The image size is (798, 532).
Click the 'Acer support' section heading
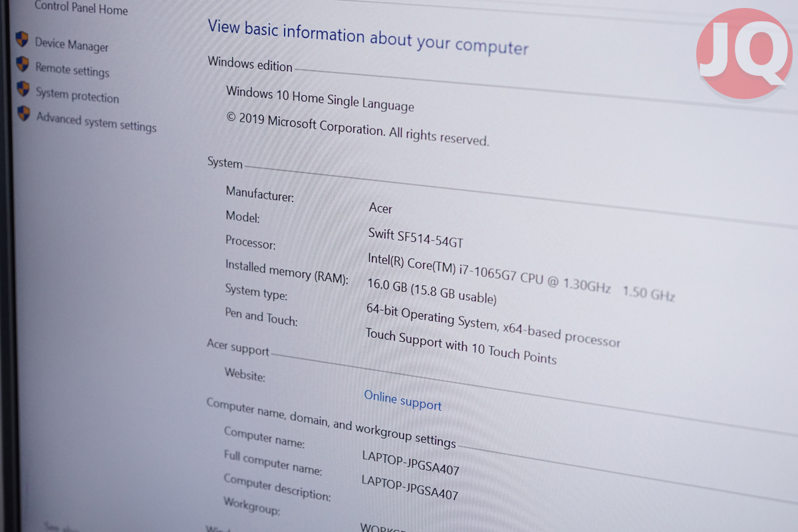pos(238,346)
